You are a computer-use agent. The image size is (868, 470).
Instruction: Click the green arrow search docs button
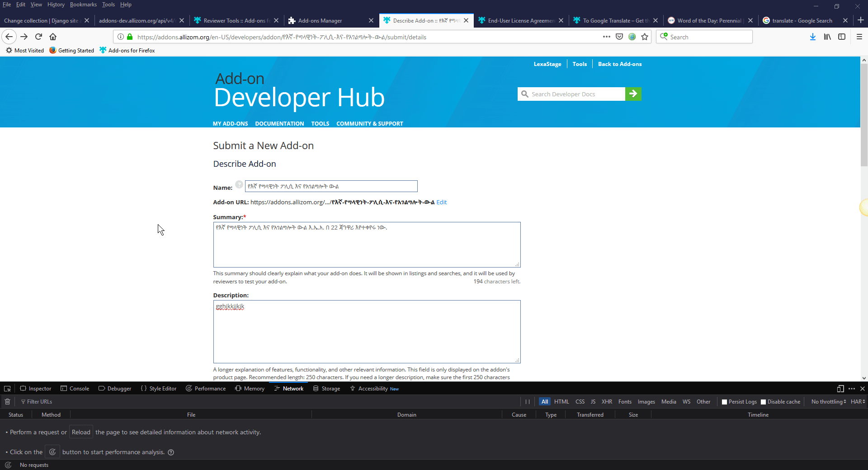[x=633, y=94]
